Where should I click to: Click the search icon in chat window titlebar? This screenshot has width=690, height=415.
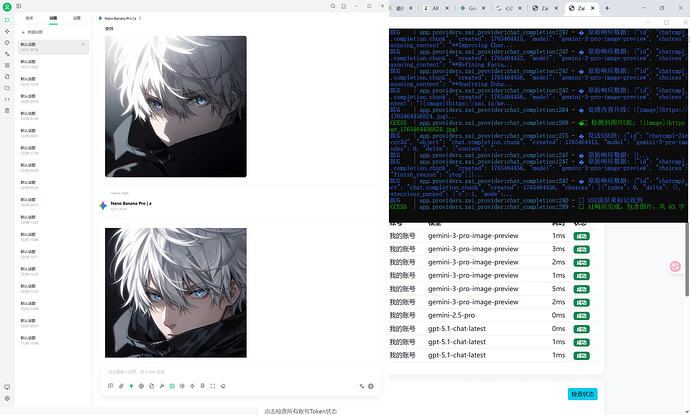(x=333, y=6)
